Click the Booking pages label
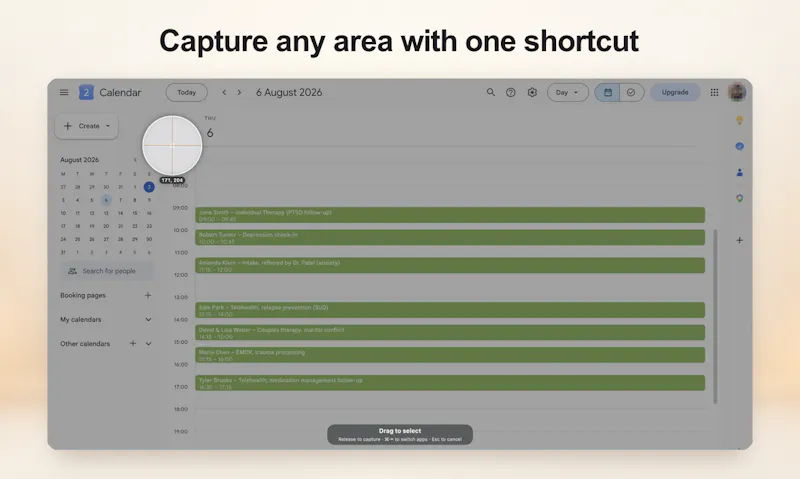The image size is (800, 479). point(83,295)
